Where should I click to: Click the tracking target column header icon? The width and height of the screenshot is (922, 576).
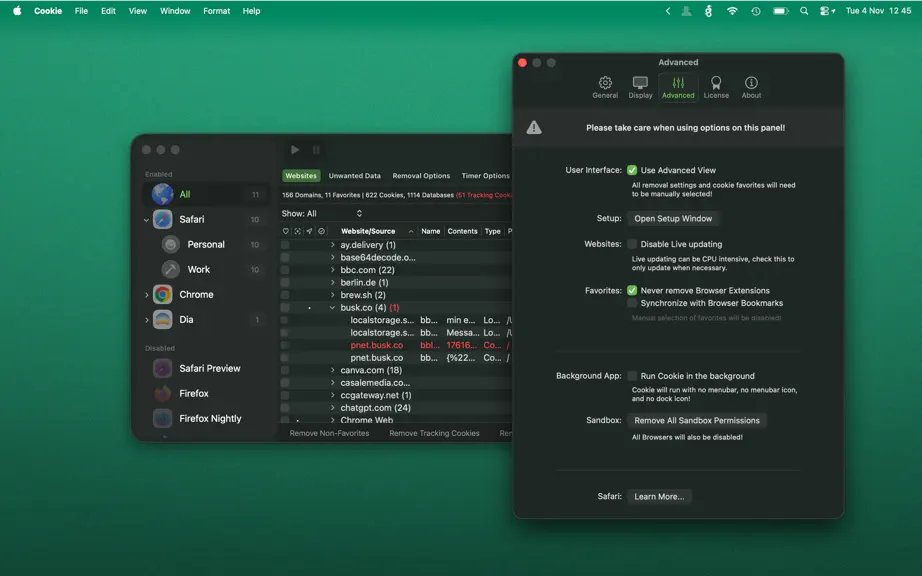click(x=298, y=231)
